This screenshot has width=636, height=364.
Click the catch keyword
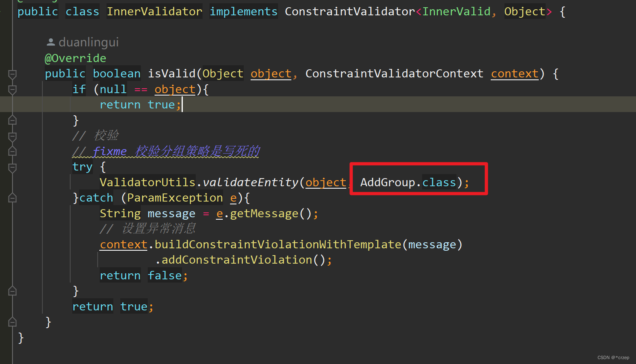[96, 198]
